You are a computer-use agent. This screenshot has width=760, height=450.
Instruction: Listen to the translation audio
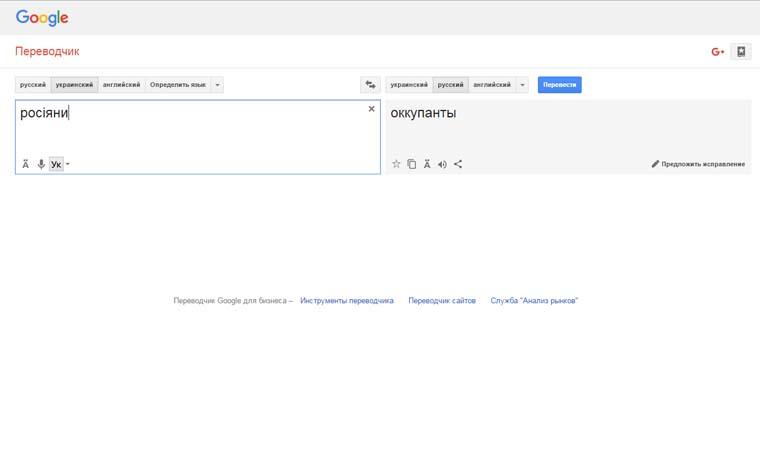pyautogui.click(x=442, y=164)
